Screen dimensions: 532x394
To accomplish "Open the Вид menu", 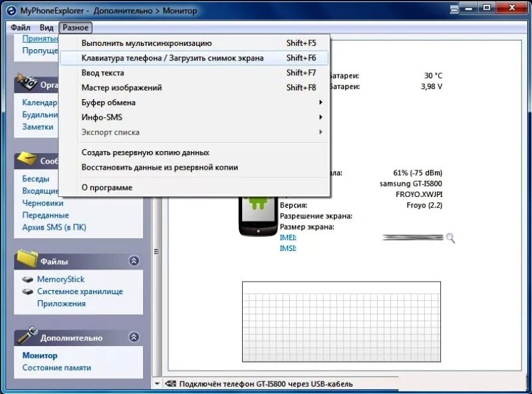I will click(47, 27).
